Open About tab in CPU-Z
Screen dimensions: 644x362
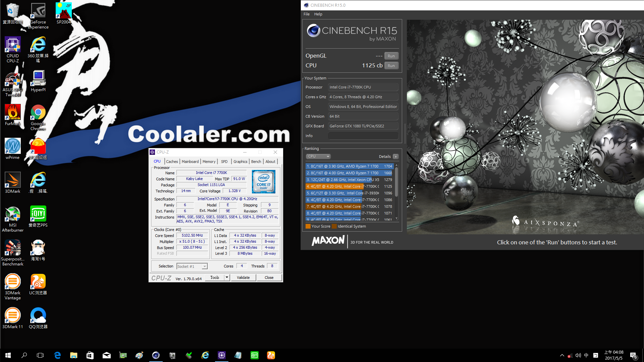click(270, 162)
